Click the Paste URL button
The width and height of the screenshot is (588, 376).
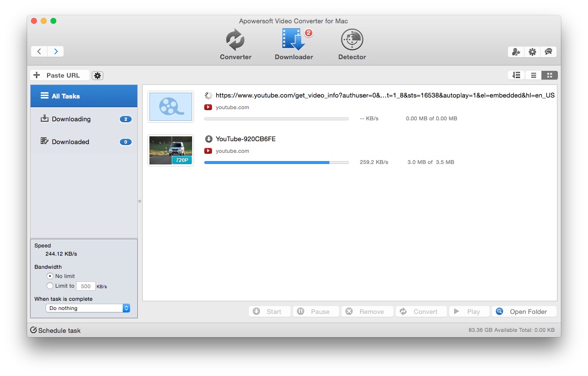pos(60,75)
